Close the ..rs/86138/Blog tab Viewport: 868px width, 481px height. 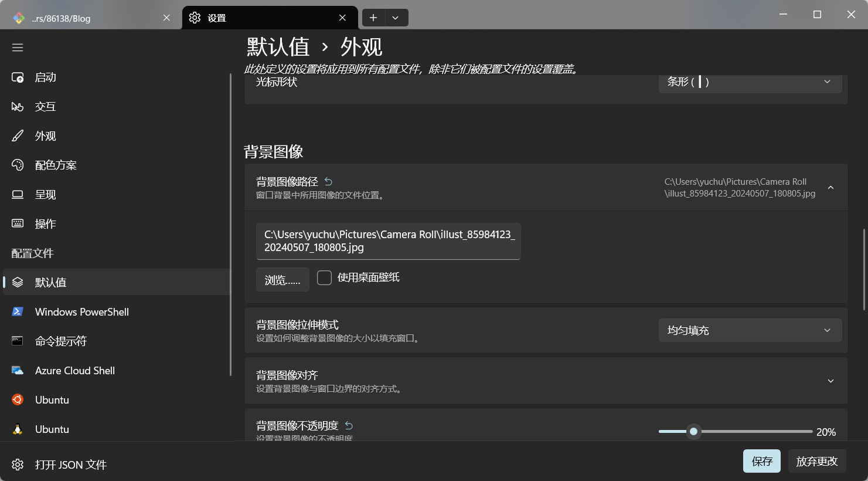[166, 18]
